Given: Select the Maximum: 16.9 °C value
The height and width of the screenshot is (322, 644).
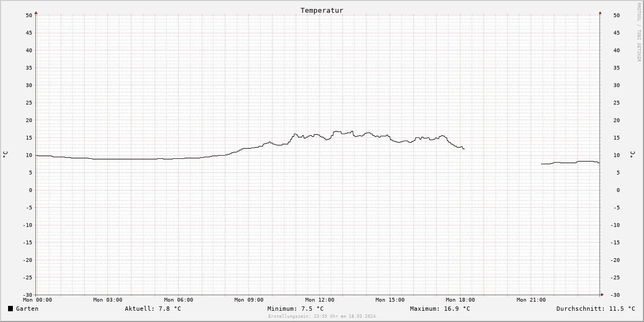Looking at the screenshot, I should 440,309.
